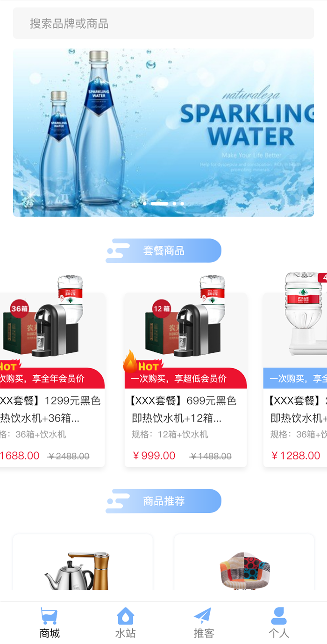Tap the 个人 profile icon

point(279,616)
